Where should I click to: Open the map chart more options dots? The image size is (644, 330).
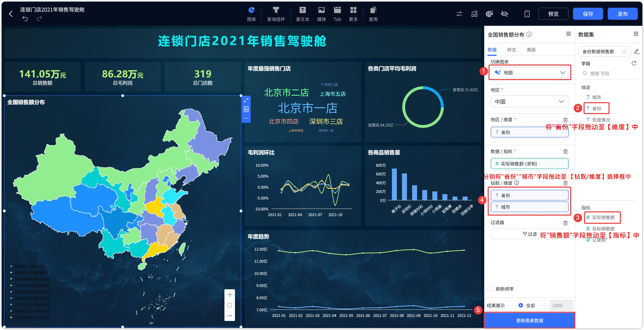pyautogui.click(x=246, y=118)
